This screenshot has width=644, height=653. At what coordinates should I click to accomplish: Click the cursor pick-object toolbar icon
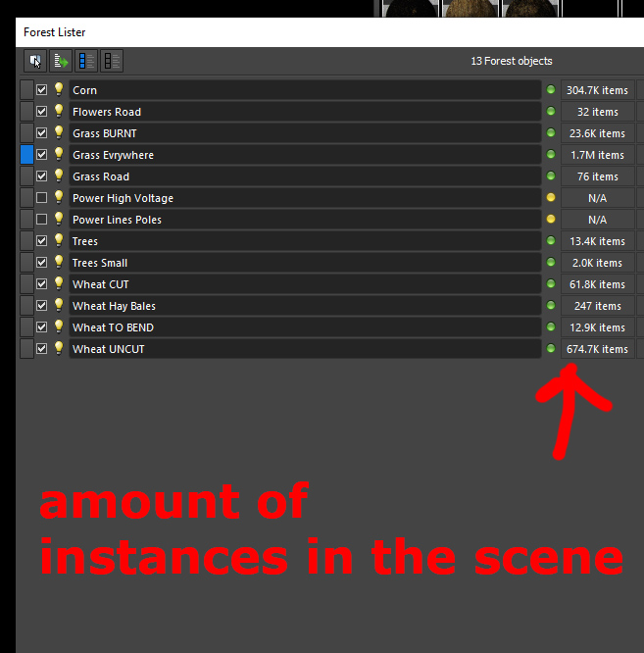[35, 61]
